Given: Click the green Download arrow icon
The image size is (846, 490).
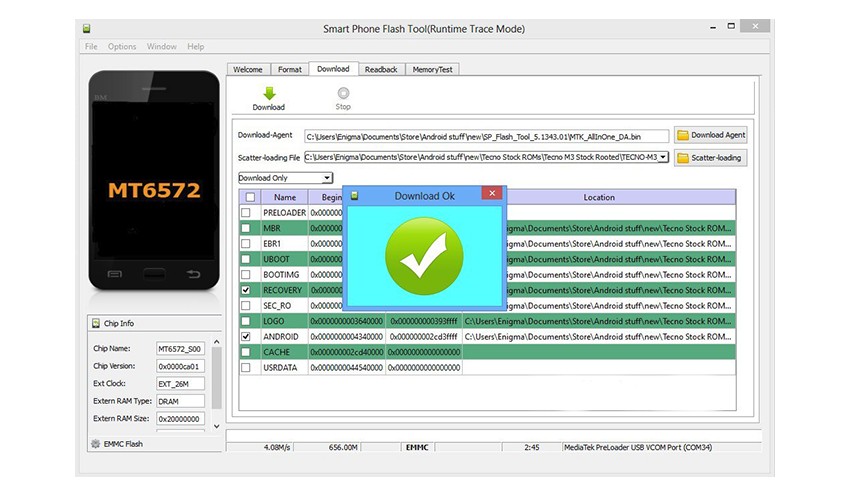Looking at the screenshot, I should [269, 93].
